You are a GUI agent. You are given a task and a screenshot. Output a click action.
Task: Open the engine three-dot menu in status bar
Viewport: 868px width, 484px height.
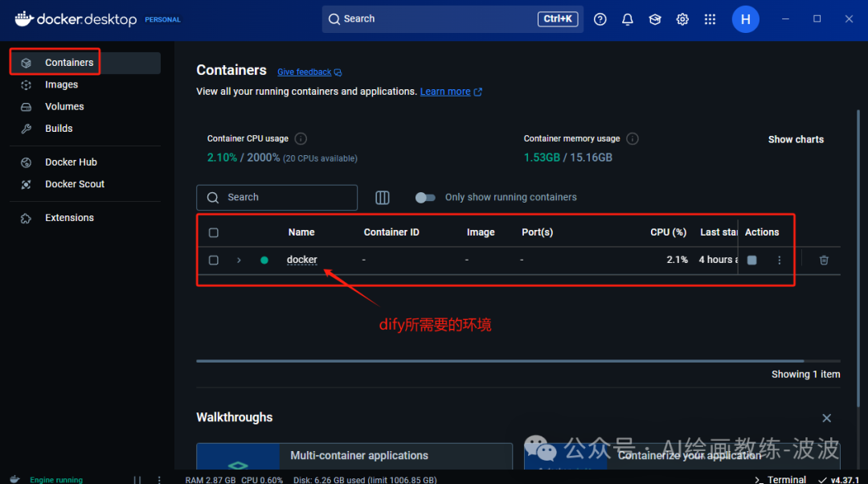coord(159,480)
